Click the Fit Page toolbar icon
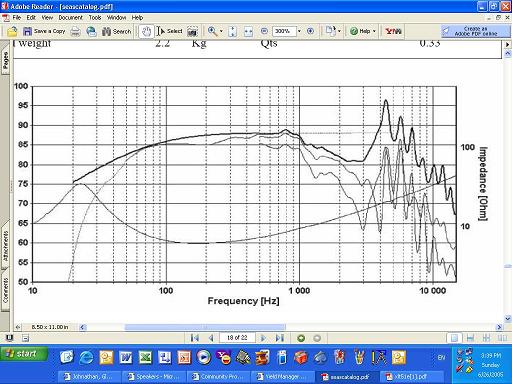The image size is (512, 384). (232, 31)
